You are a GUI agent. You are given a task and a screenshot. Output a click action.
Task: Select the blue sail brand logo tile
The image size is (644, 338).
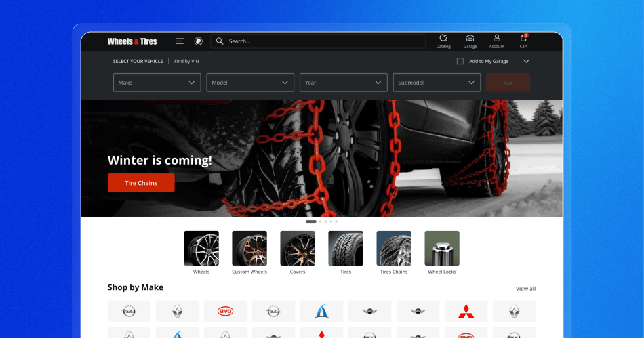tap(321, 311)
